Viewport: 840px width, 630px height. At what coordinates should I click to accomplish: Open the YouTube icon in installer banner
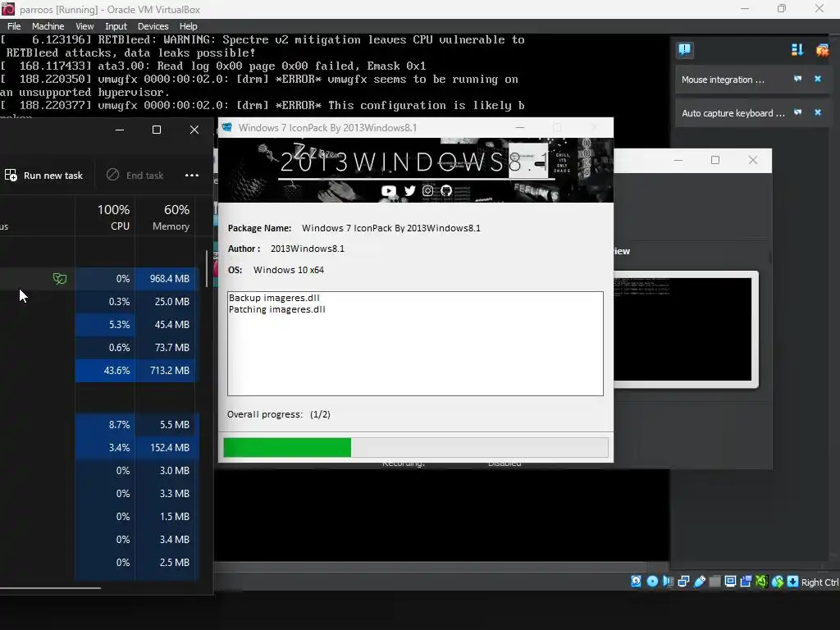click(389, 190)
